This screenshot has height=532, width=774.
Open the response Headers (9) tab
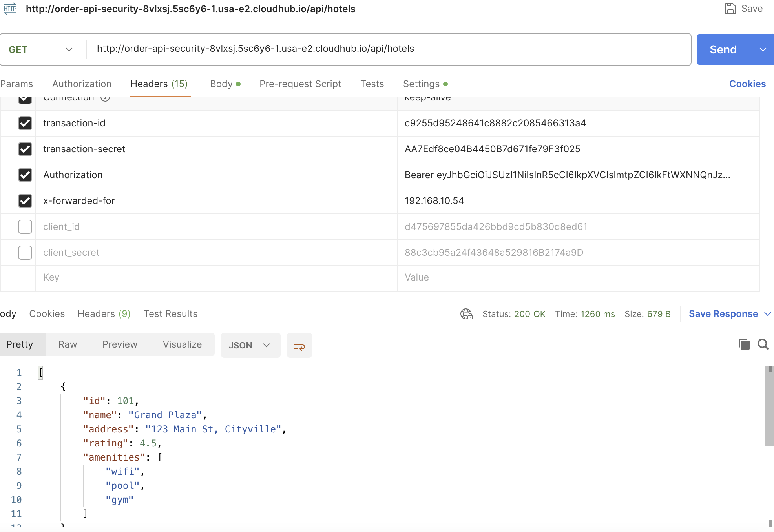pyautogui.click(x=104, y=314)
